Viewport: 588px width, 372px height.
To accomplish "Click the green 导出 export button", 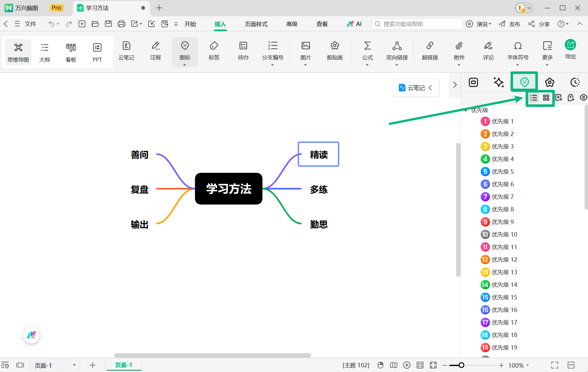I will 570,49.
